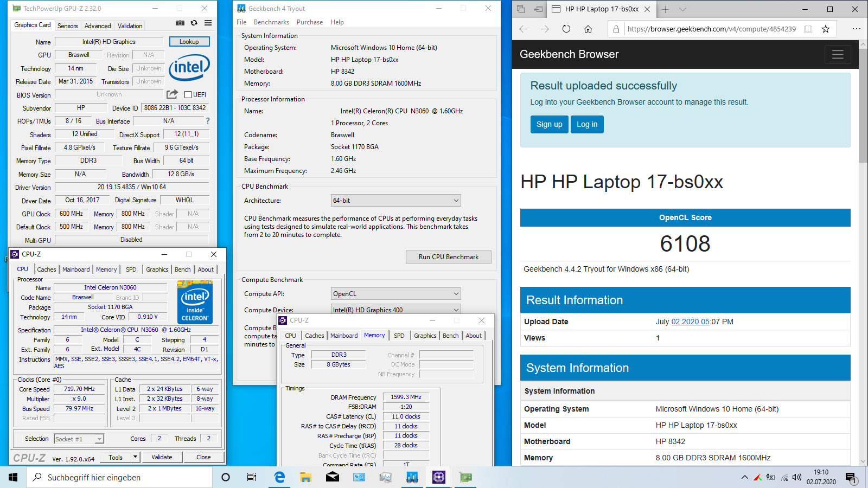This screenshot has width=868, height=488.
Task: Open SPD tab in CPU-Z memory window
Action: click(x=399, y=336)
